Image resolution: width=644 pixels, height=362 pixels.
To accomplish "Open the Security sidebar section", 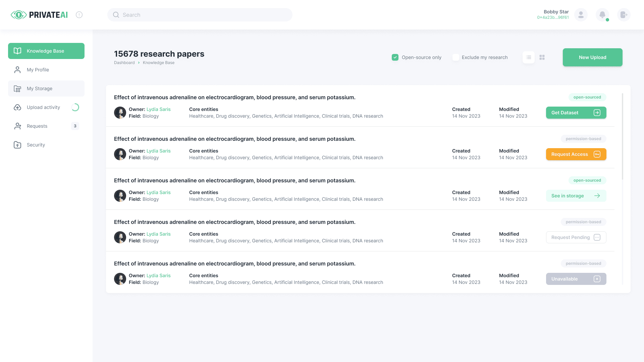I will pyautogui.click(x=36, y=145).
